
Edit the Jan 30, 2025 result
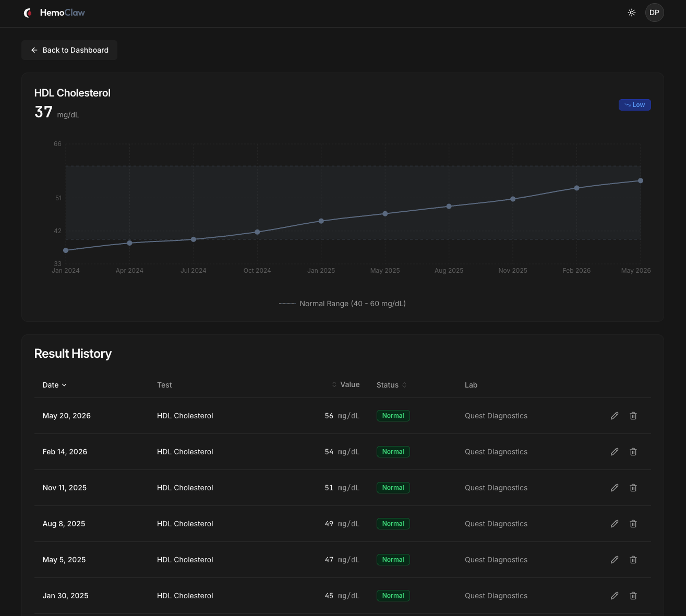[x=615, y=596]
